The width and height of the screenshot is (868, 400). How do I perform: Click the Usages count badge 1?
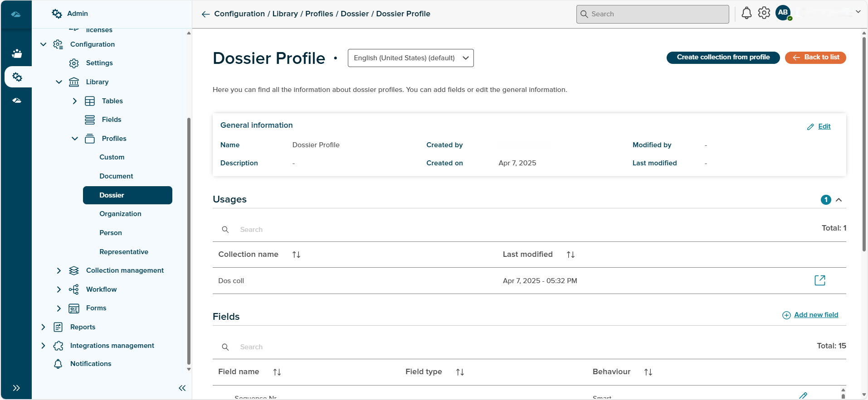[826, 200]
